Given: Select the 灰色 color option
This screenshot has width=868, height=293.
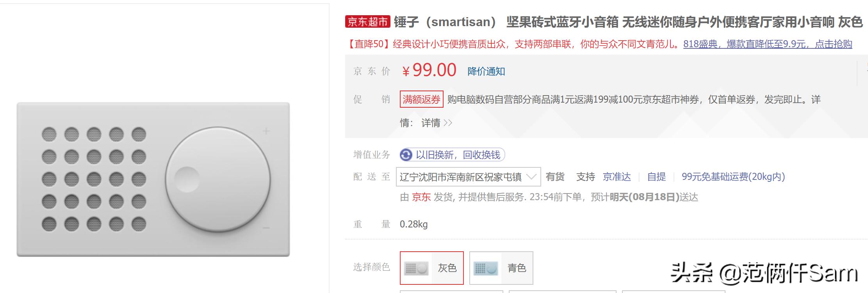Looking at the screenshot, I should [432, 268].
